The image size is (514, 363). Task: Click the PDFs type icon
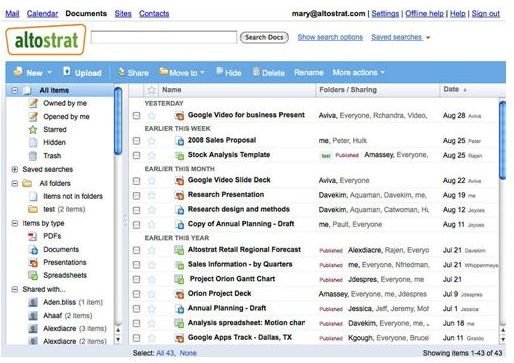tap(33, 236)
